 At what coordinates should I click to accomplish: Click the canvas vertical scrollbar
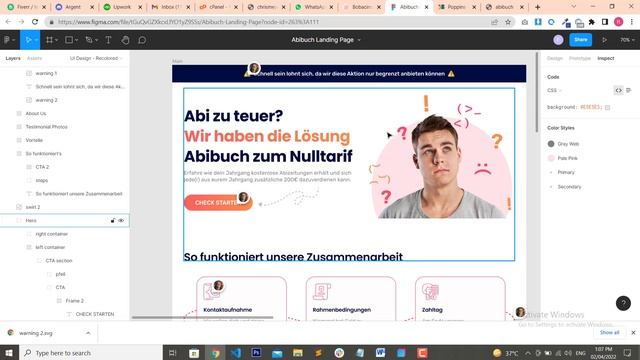tap(537, 92)
